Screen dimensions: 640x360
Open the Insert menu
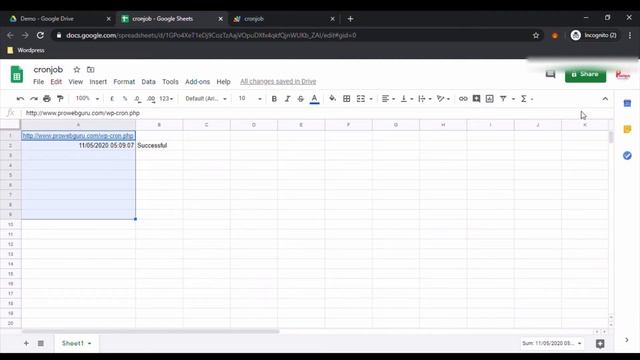(98, 82)
